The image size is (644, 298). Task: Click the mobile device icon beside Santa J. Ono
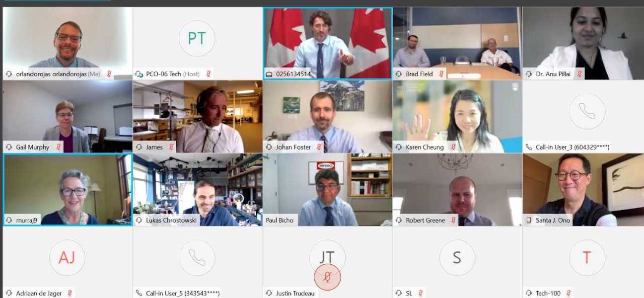pyautogui.click(x=529, y=220)
